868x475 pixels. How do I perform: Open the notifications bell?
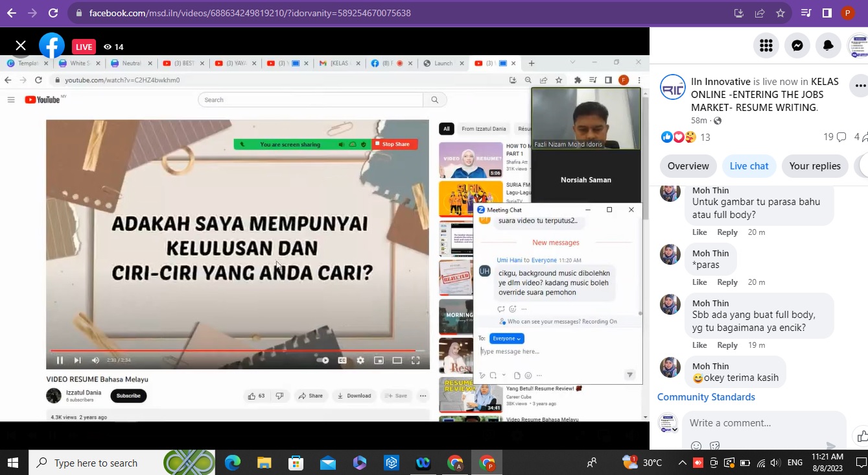click(828, 45)
